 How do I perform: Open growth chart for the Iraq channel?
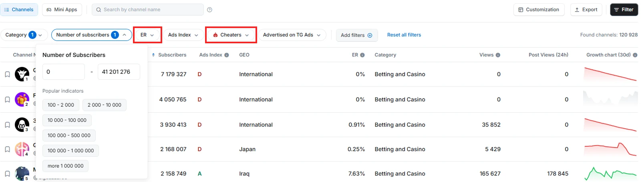(x=610, y=174)
